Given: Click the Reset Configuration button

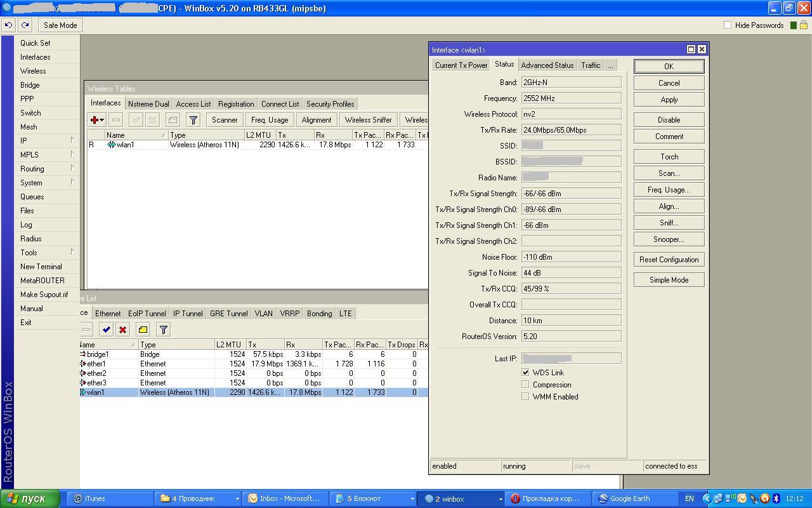Looking at the screenshot, I should click(669, 260).
